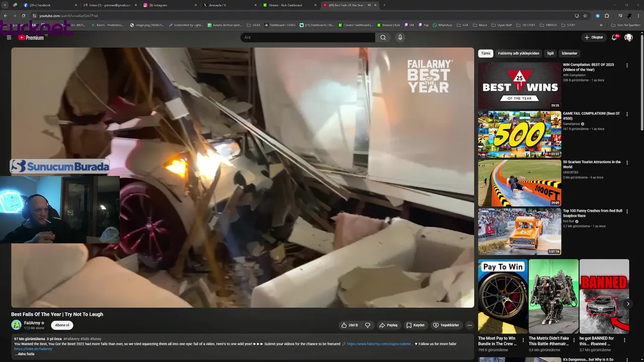Select the İlgili filter chip
The height and width of the screenshot is (362, 644).
tap(550, 53)
